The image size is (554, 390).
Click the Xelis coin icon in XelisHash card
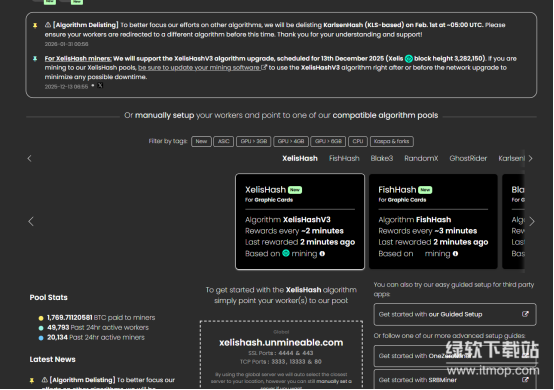click(286, 253)
